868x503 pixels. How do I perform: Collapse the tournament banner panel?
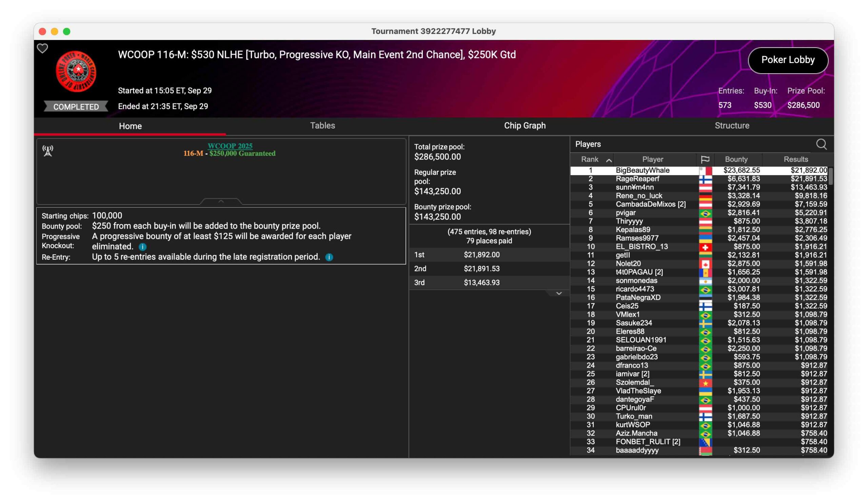point(221,201)
